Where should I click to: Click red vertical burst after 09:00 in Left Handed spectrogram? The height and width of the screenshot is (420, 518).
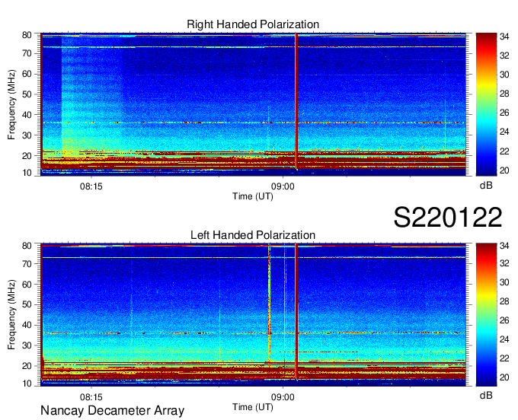(x=296, y=312)
